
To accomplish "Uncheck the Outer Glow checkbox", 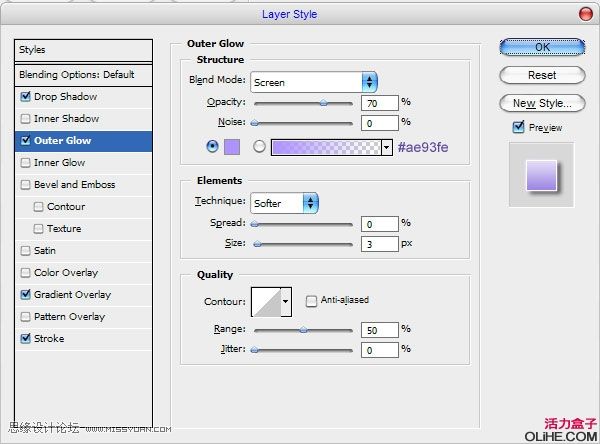I will point(25,140).
